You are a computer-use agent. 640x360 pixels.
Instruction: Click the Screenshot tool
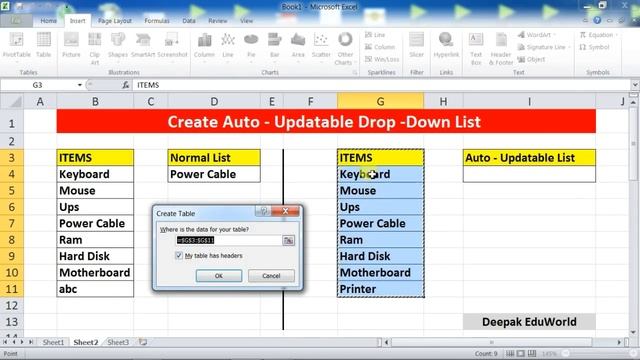click(172, 46)
